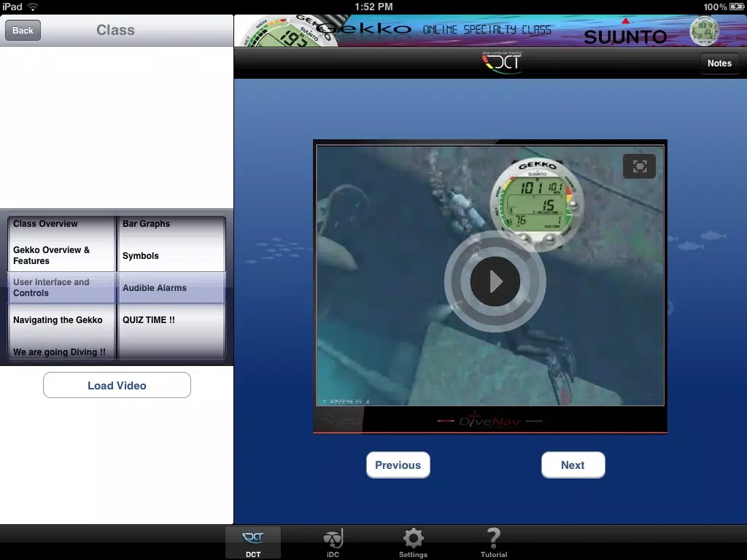Load Video for selected chapter

(117, 385)
